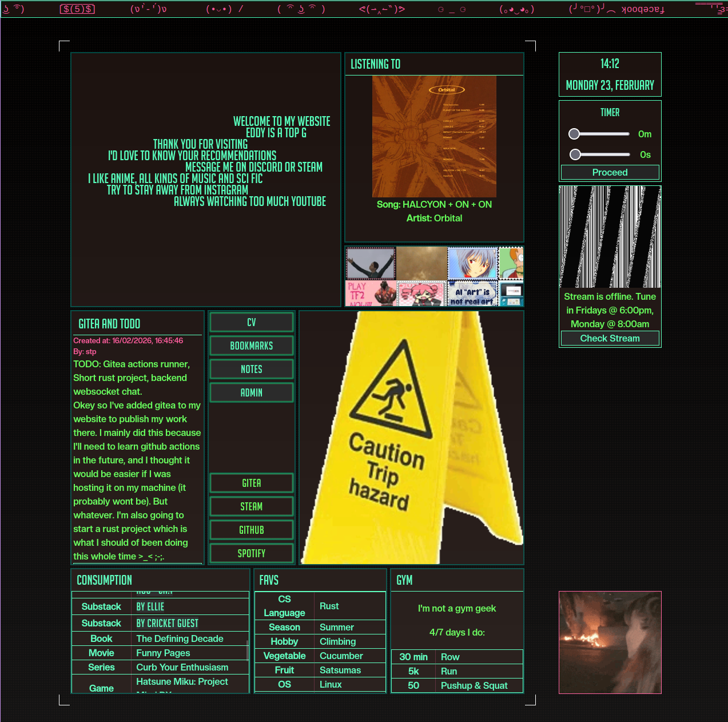This screenshot has height=722, width=728.
Task: Click the Monday 23, February date
Action: pyautogui.click(x=610, y=85)
